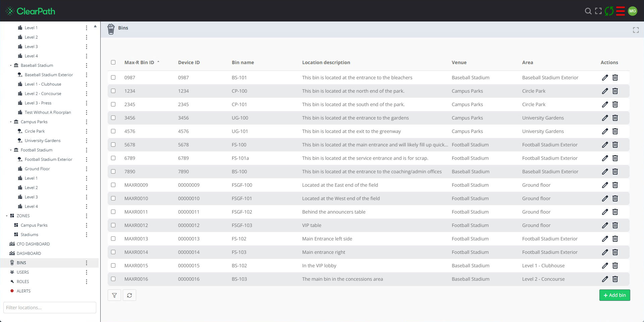Viewport: 644px width, 322px height.
Task: Check the box for bin MAXR0016
Action: [113, 279]
